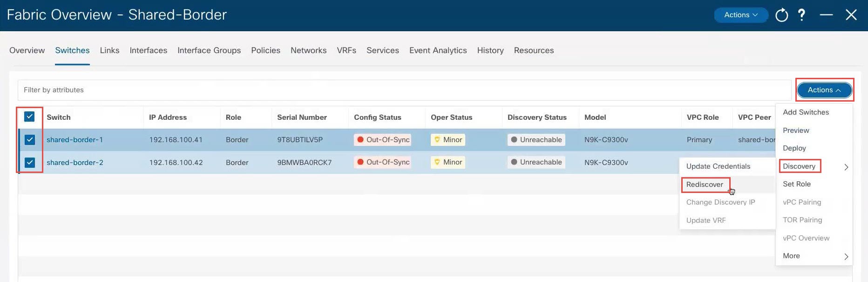
Task: Open the History tab
Action: [490, 50]
